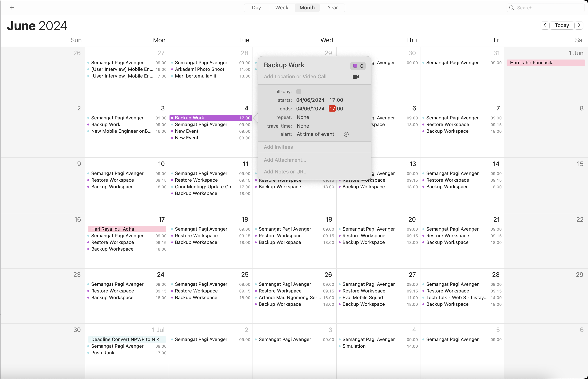Go to previous month arrow

tap(545, 25)
